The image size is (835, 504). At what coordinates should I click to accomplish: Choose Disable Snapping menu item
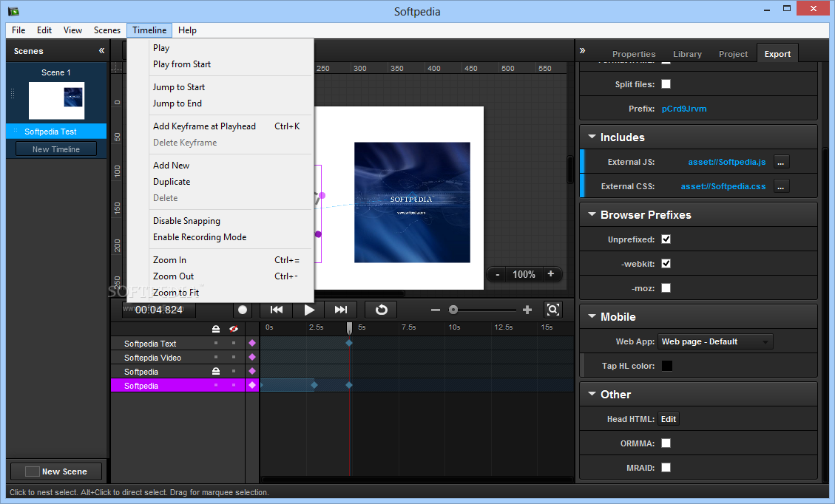pos(220,221)
